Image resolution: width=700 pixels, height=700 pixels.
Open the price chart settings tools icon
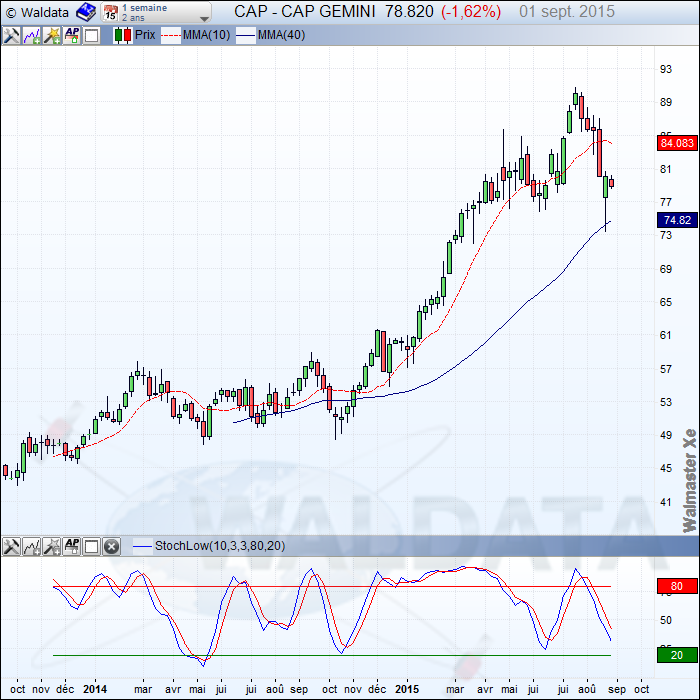point(11,35)
